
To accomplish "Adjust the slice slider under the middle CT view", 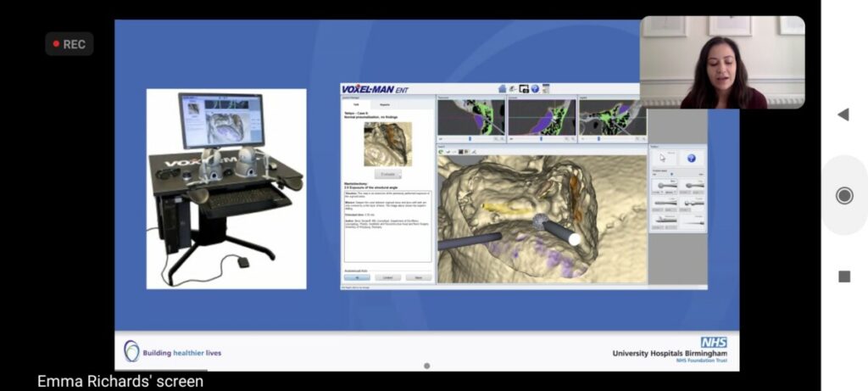I will point(542,138).
